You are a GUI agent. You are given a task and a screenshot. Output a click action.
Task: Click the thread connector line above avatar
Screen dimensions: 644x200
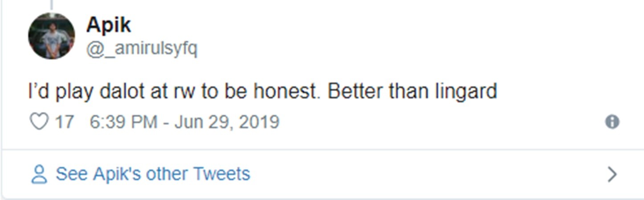(x=52, y=4)
